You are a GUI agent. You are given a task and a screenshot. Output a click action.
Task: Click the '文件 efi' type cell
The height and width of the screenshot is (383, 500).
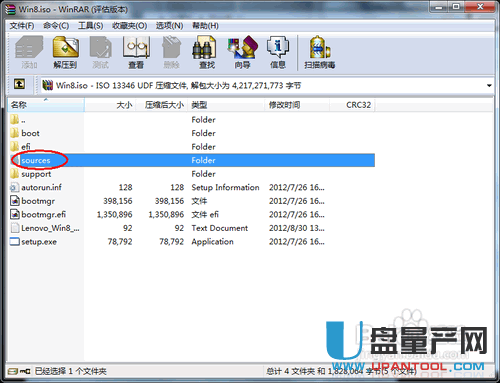[205, 214]
